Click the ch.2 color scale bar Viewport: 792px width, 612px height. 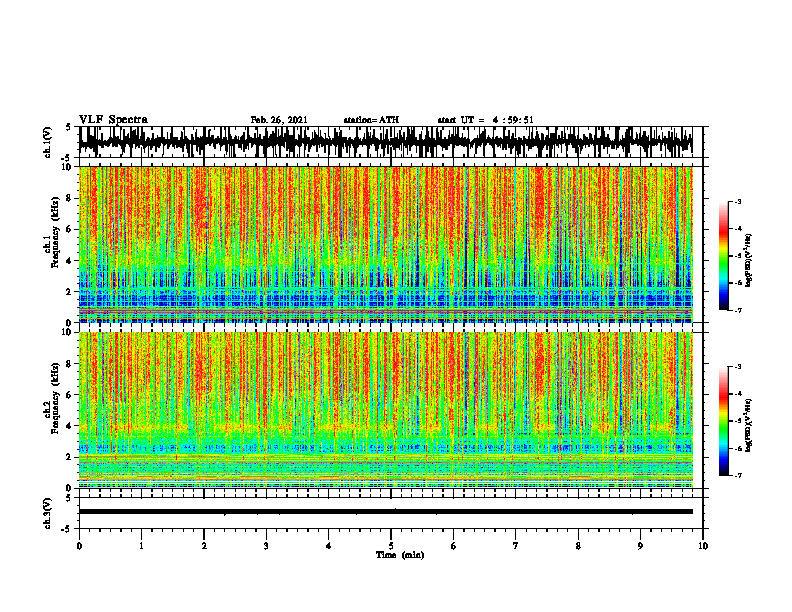(724, 421)
